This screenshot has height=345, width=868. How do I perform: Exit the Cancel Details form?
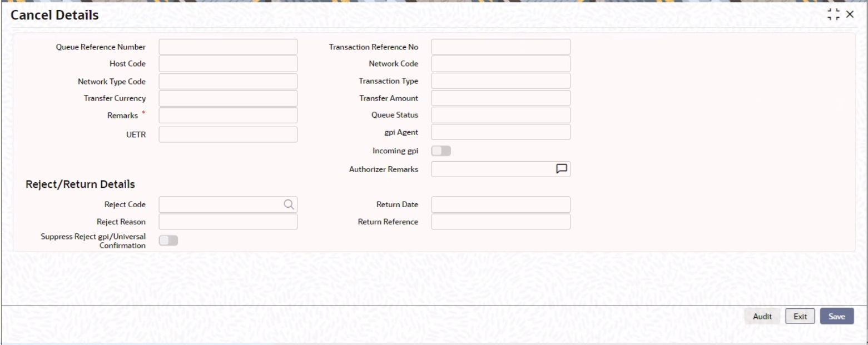[x=800, y=316]
